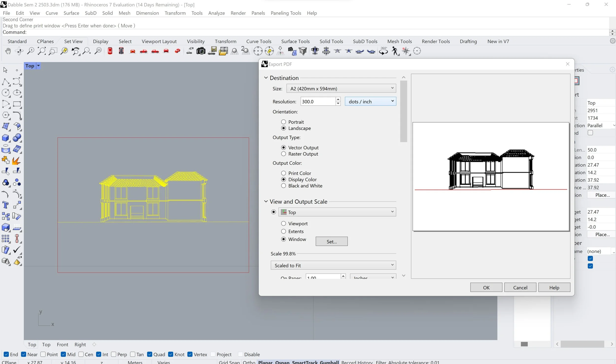616x364 pixels.
Task: Select the Pan view hand tool
Action: coord(8,51)
